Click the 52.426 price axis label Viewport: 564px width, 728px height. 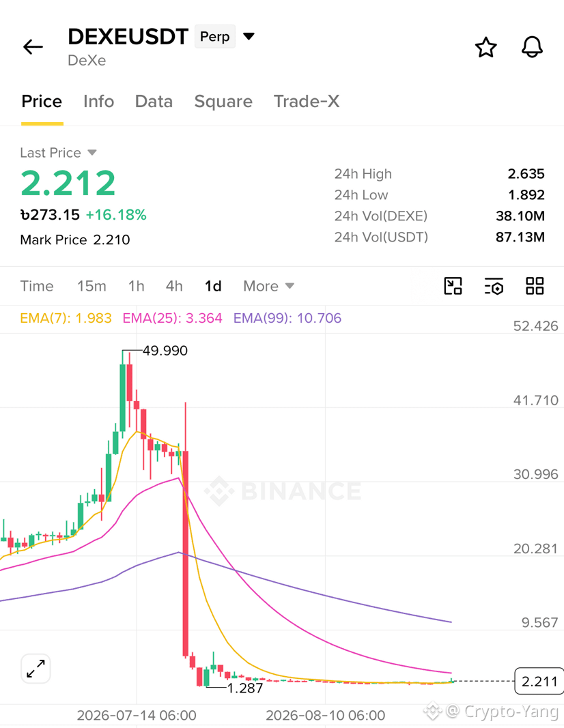tap(535, 326)
